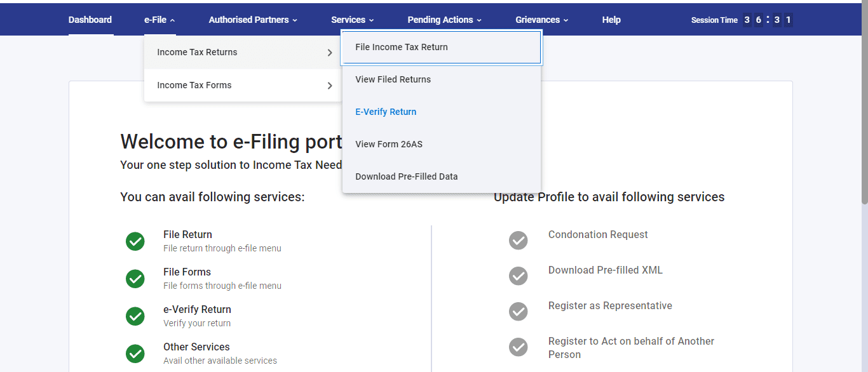868x372 pixels.
Task: Click grey checkmark beside Register to Act on behalf
Action: (x=519, y=347)
